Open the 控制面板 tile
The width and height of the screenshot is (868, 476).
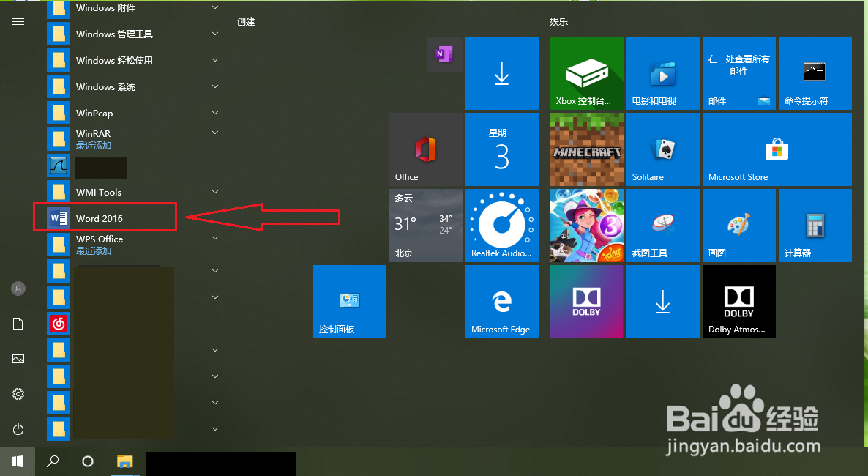pyautogui.click(x=349, y=302)
